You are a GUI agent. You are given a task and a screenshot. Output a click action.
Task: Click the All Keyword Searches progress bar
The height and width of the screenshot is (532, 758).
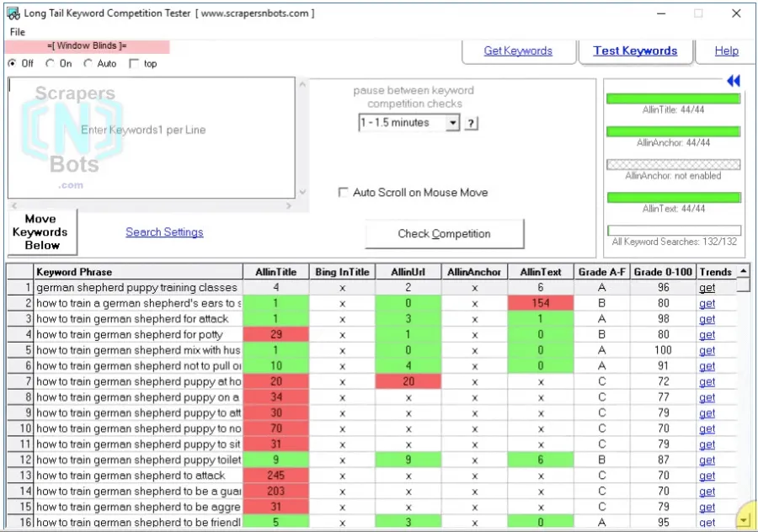pos(674,230)
